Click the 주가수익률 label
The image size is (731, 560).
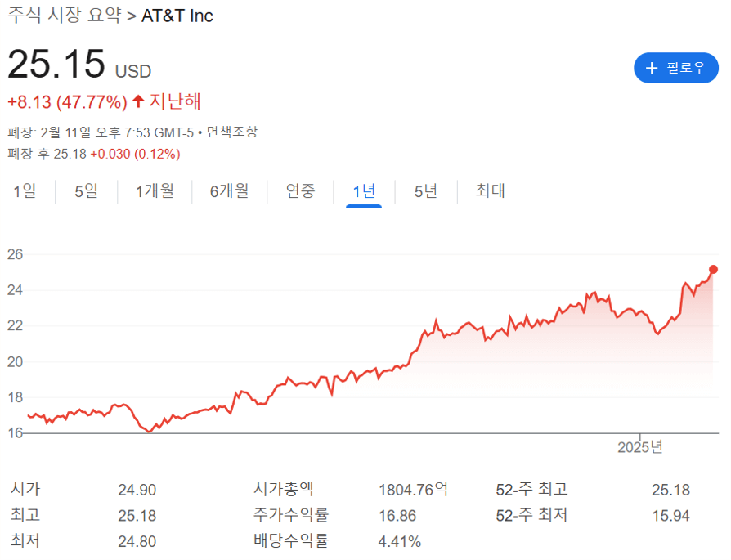[x=291, y=515]
